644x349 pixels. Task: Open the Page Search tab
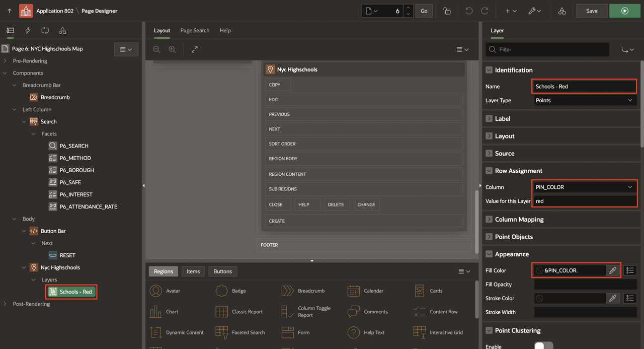(195, 31)
